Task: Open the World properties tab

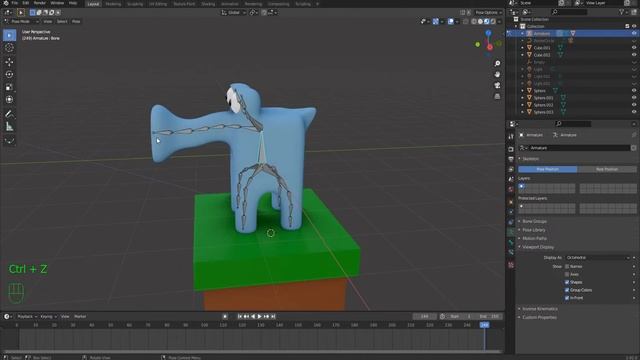Action: click(x=511, y=190)
